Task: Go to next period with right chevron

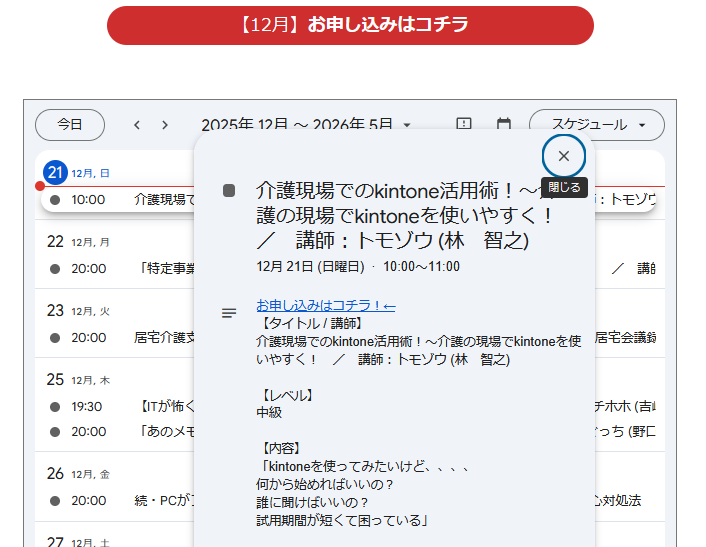Action: [x=165, y=125]
